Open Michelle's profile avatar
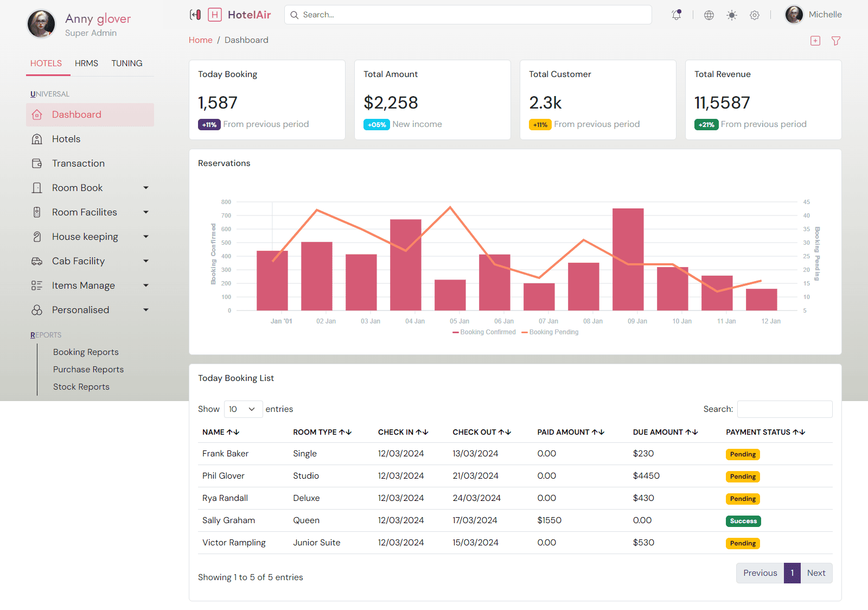Viewport: 868px width, 610px height. click(x=794, y=15)
